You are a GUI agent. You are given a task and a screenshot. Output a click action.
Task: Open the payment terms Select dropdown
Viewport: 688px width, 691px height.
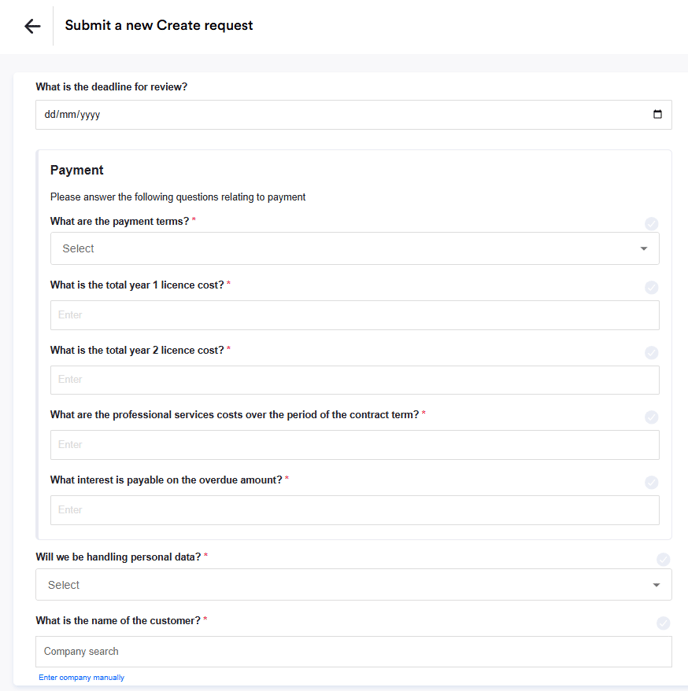340,249
